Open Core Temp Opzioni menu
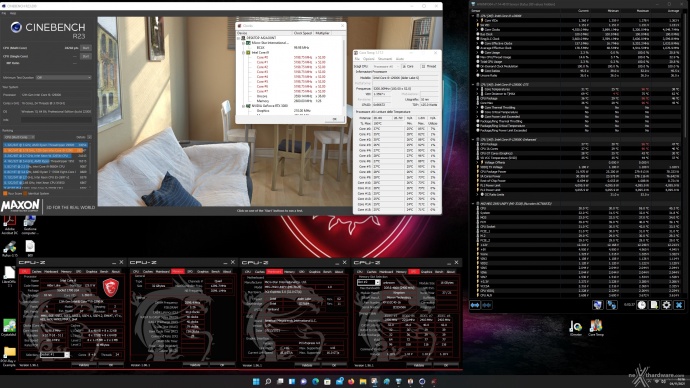 pyautogui.click(x=368, y=59)
